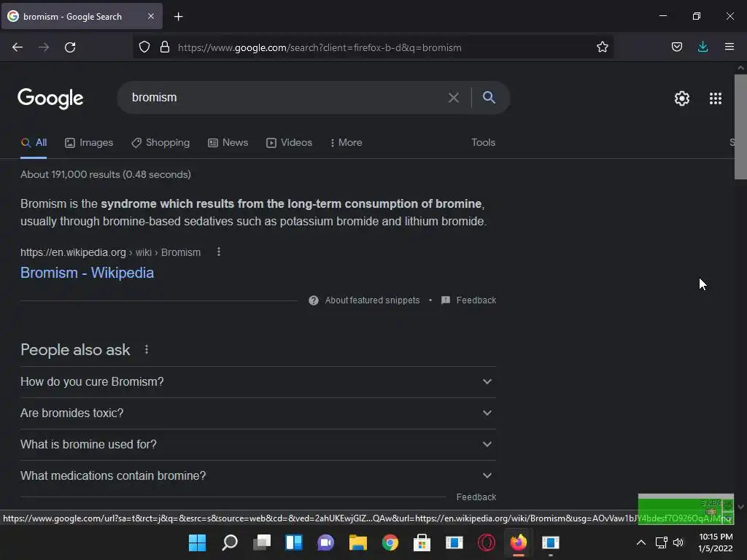Open taskbar Search magnifier

click(x=230, y=542)
